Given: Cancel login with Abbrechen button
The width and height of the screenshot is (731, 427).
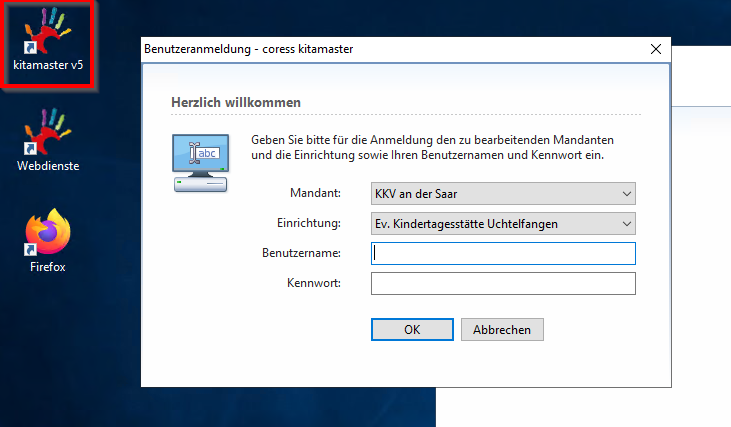Looking at the screenshot, I should click(502, 330).
